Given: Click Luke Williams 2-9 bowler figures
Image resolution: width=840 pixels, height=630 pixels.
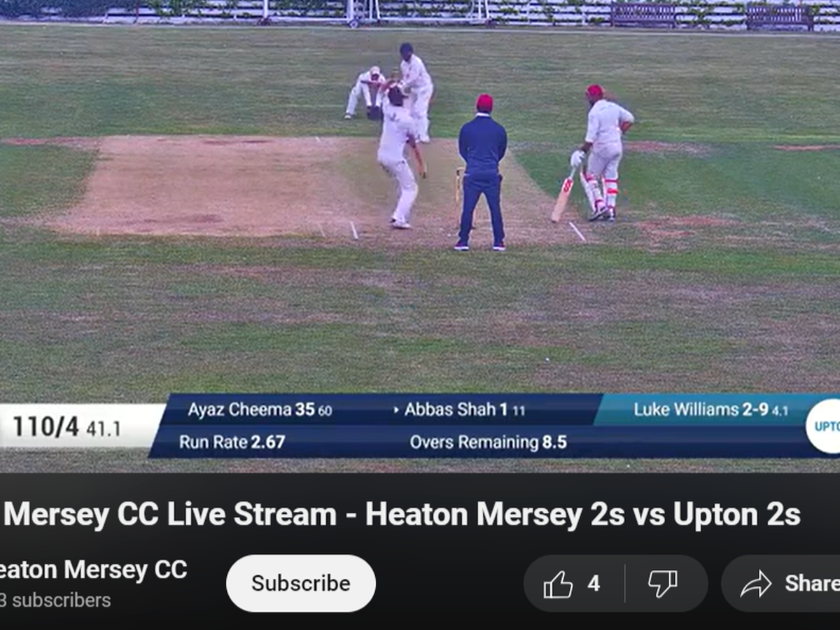Looking at the screenshot, I should pos(711,410).
